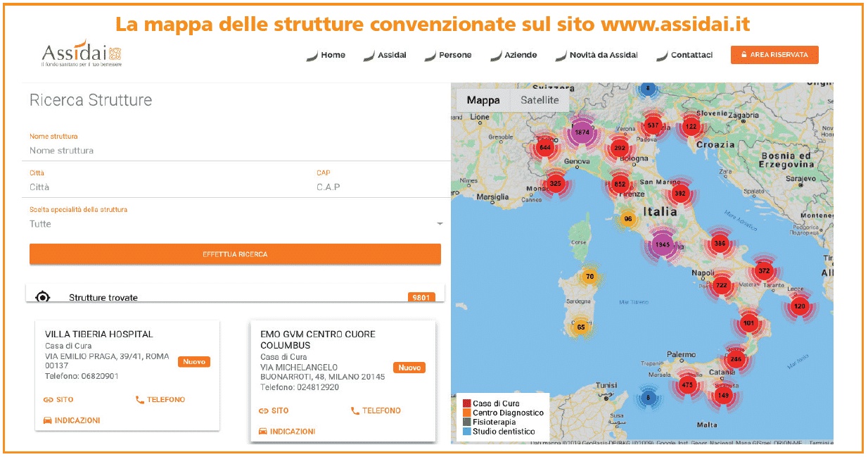
Task: Click TELEFONO on EMO GVM Centro Cuore card
Action: pyautogui.click(x=376, y=411)
